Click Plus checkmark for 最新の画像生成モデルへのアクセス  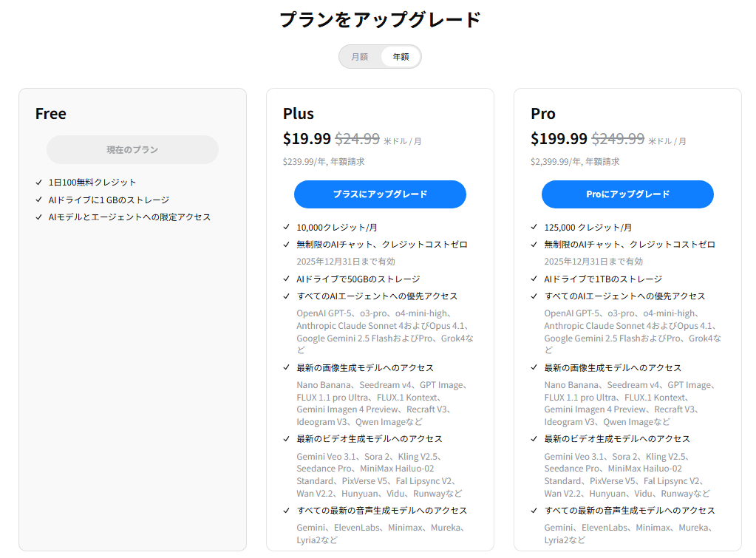click(287, 367)
